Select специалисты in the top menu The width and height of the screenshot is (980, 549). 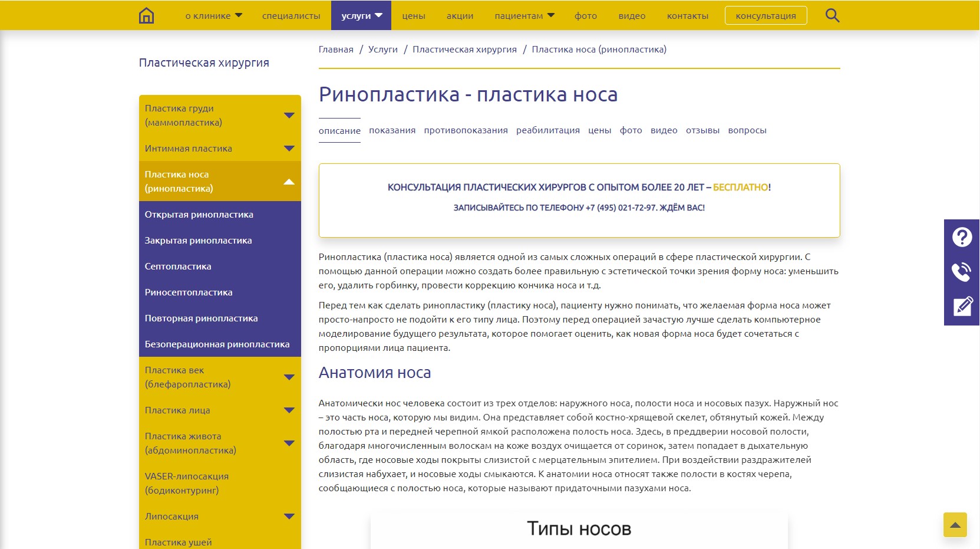click(x=291, y=16)
